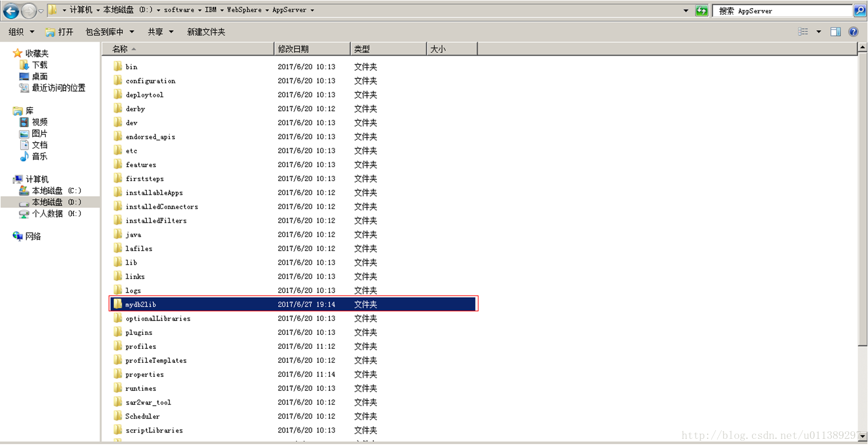Select 库 in the navigation pane
This screenshot has height=447, width=868.
pos(29,110)
